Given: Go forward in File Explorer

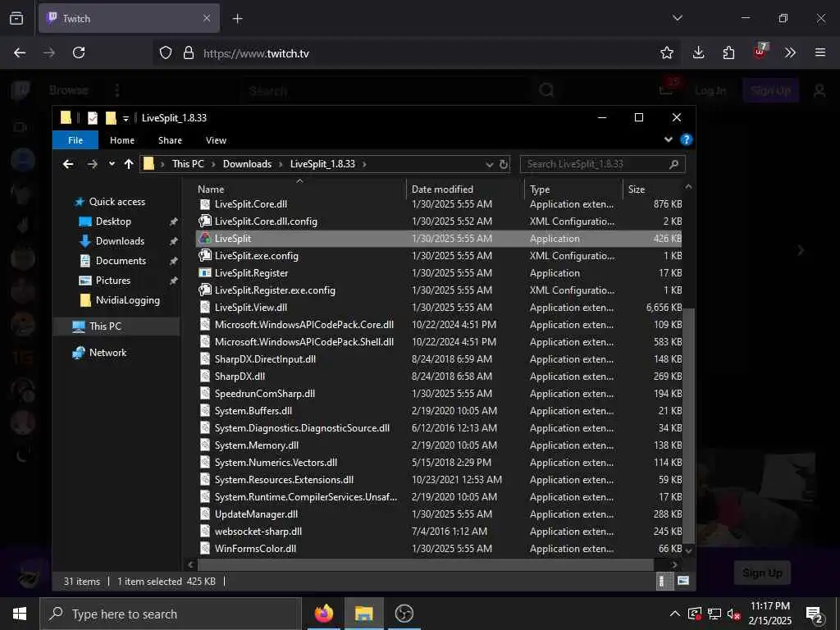Looking at the screenshot, I should [92, 164].
